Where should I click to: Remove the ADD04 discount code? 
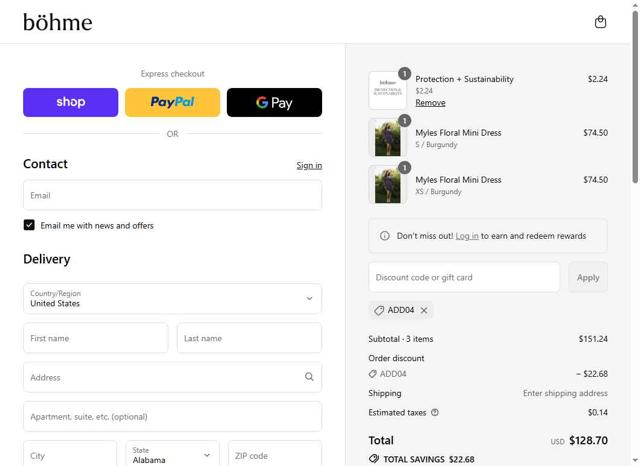tap(424, 310)
